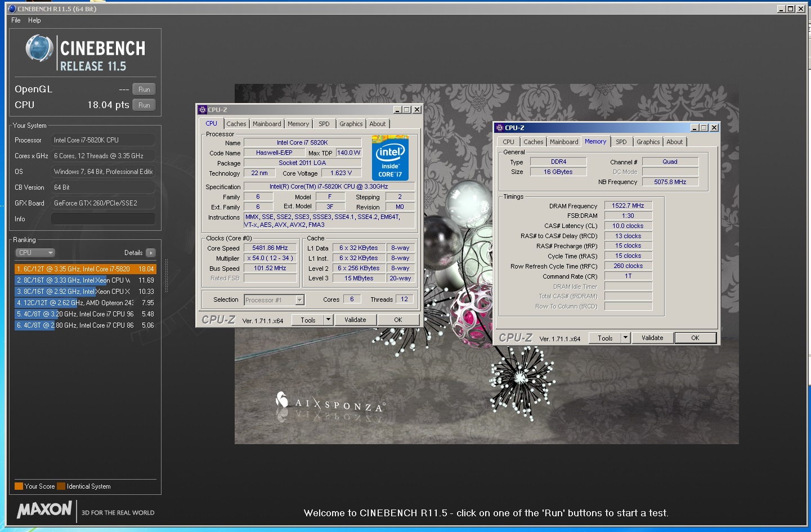Switch to Graphics tab in left CPU-Z window
Image resolution: width=811 pixels, height=532 pixels.
pyautogui.click(x=351, y=124)
